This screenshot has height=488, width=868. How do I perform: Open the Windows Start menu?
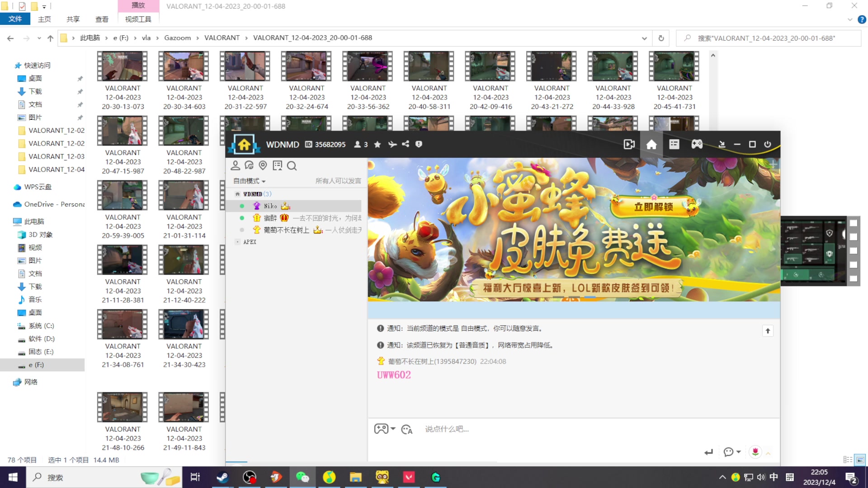pyautogui.click(x=13, y=477)
